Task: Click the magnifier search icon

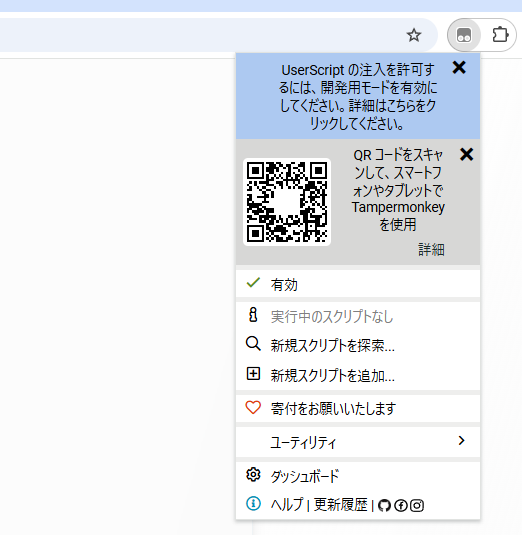Action: [253, 344]
